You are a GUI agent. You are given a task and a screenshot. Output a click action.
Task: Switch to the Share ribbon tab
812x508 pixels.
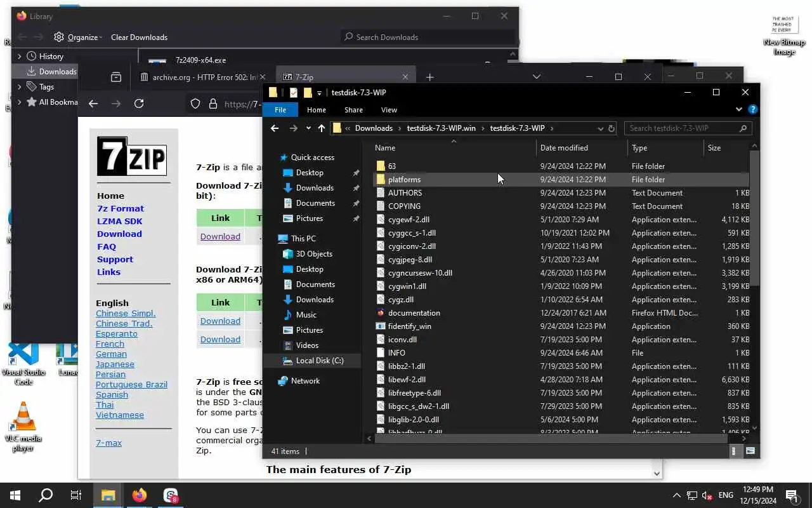point(353,110)
